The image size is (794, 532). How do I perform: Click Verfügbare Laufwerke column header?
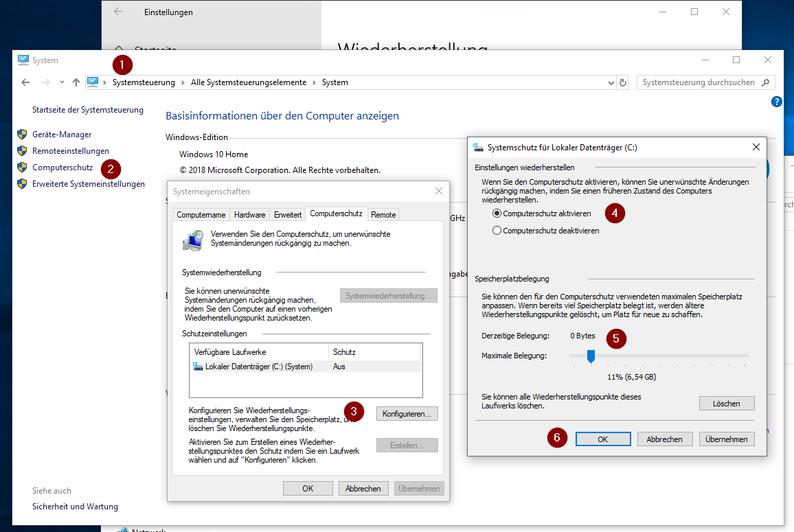[x=259, y=351]
